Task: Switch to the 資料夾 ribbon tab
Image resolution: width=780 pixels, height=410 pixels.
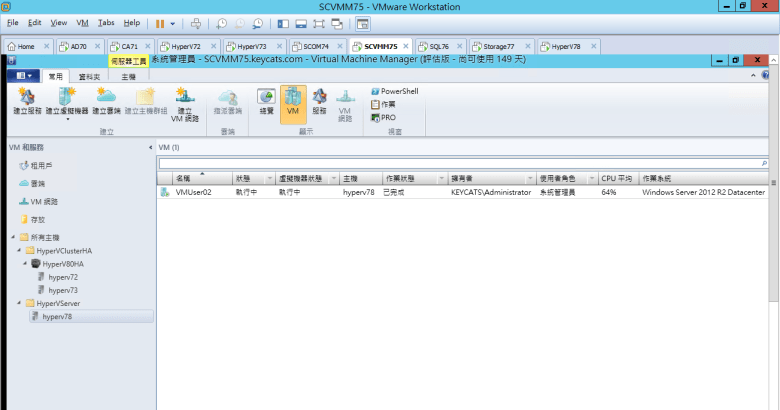Action: point(89,76)
